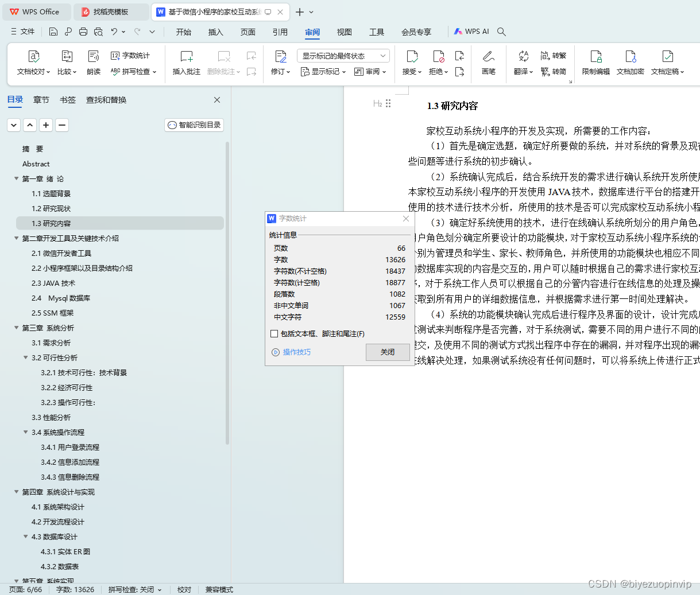Open 限制编辑 restrict editing
Viewport: 700px width, 595px height.
(x=597, y=63)
